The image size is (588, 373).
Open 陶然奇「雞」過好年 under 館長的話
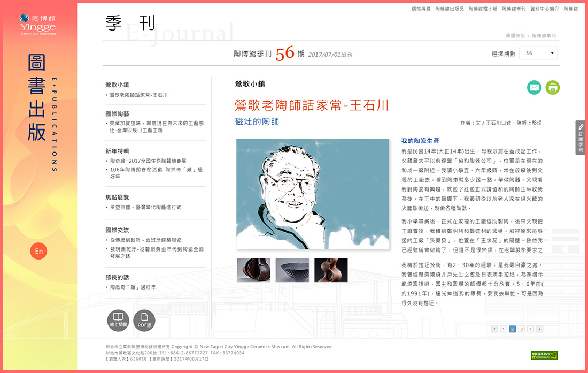pyautogui.click(x=133, y=287)
